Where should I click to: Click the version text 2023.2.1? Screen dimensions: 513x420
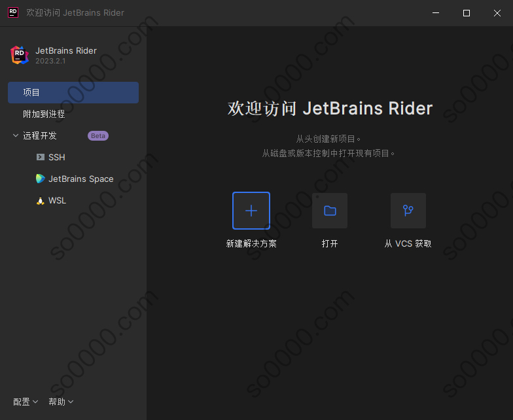click(x=50, y=61)
